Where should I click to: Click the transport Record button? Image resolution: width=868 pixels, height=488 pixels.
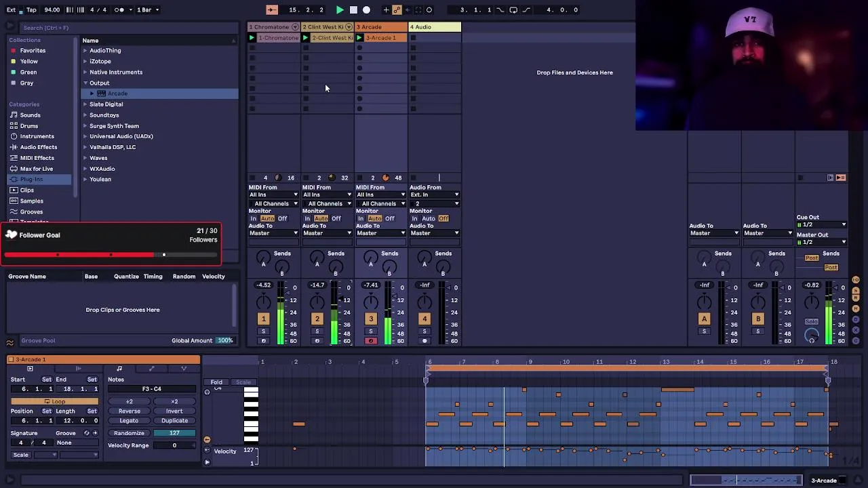pos(366,9)
